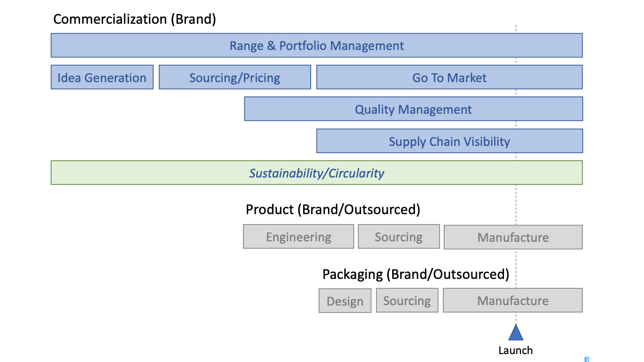Click the Launch text label
644x362 pixels.
(515, 351)
